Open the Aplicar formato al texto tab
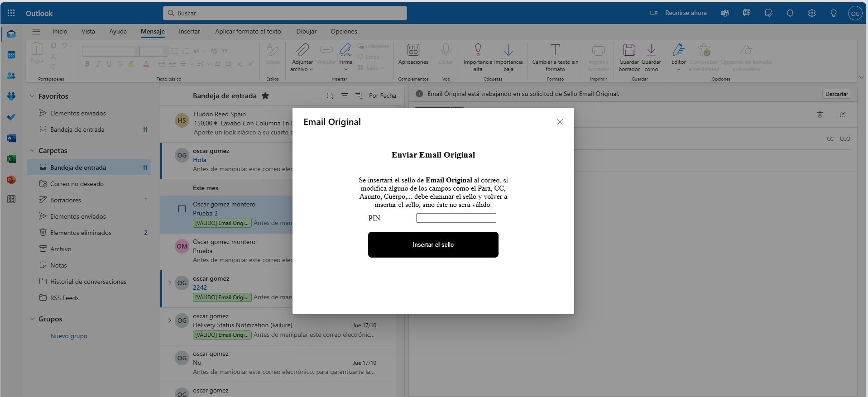 (x=248, y=31)
